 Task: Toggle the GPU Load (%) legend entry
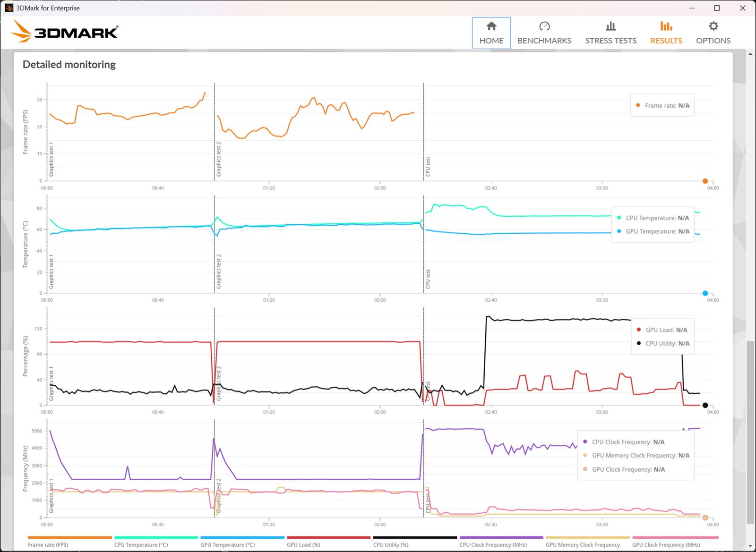pos(328,541)
